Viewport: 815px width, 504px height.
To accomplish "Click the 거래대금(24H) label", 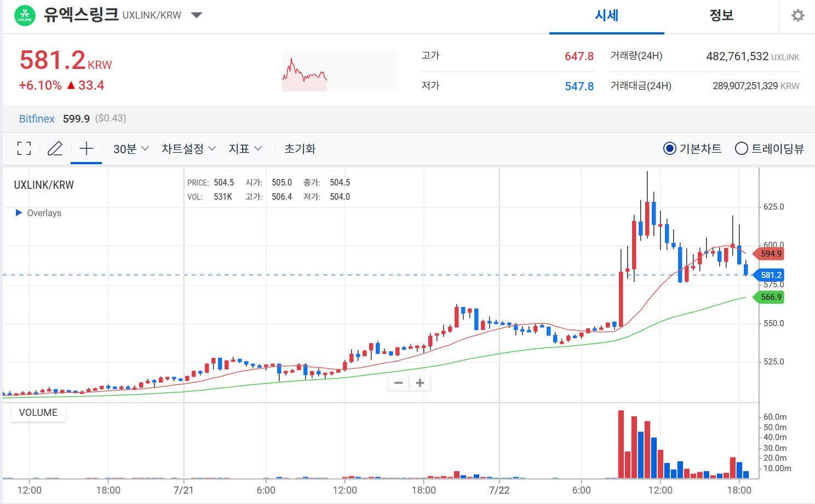I will tap(641, 86).
